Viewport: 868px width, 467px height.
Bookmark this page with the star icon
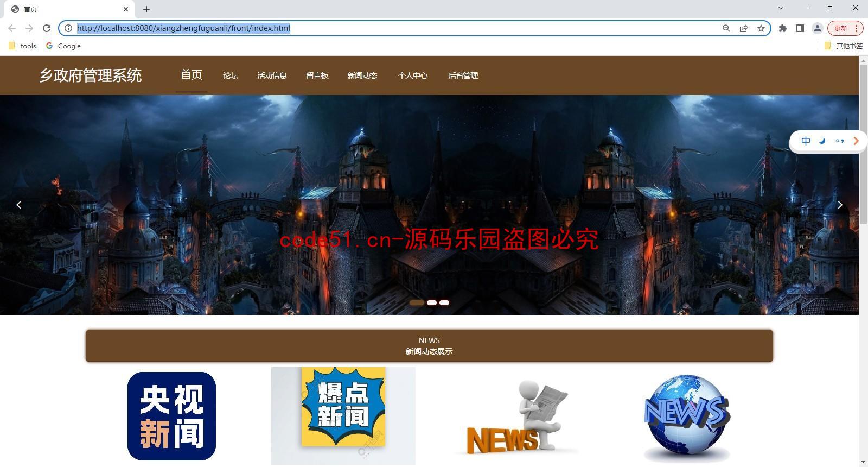coord(761,28)
